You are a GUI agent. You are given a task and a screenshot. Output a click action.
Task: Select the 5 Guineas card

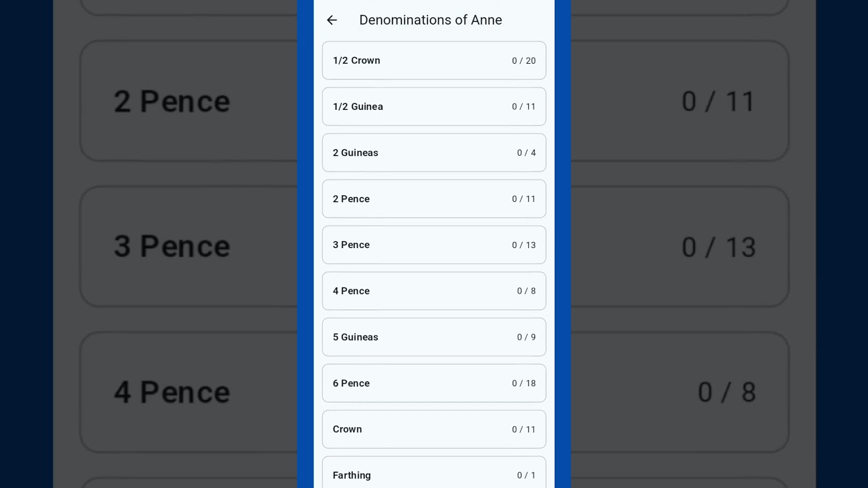tap(433, 337)
